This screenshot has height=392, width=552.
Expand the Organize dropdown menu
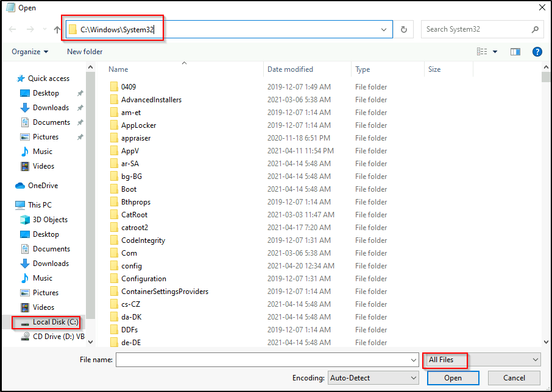point(30,52)
